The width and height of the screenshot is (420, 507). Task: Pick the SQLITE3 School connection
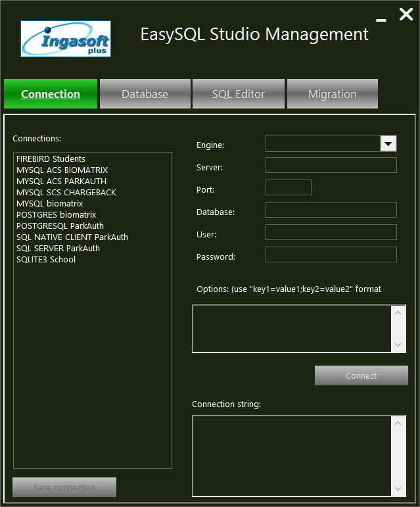pyautogui.click(x=46, y=260)
